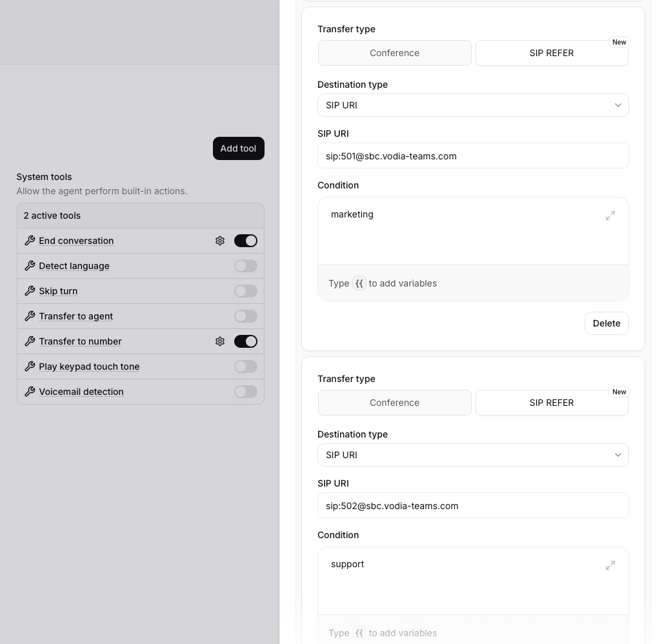The image size is (662, 644).
Task: Open second Destination type SIP URI dropdown
Action: [x=473, y=455]
